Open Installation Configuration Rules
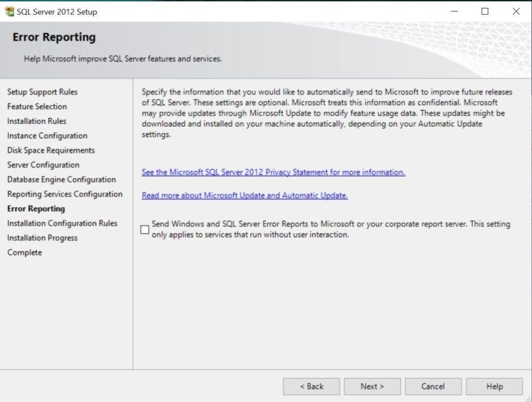The width and height of the screenshot is (532, 402). 62,223
